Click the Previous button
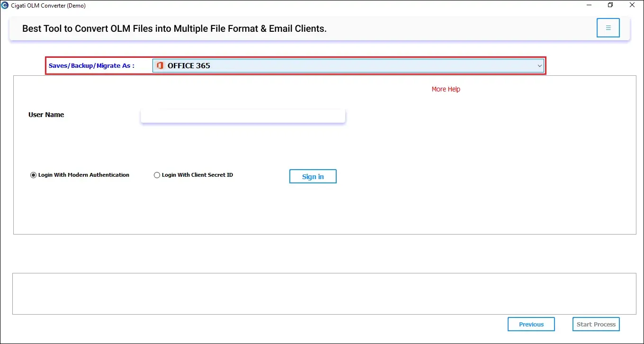This screenshot has height=344, width=644. (531, 324)
